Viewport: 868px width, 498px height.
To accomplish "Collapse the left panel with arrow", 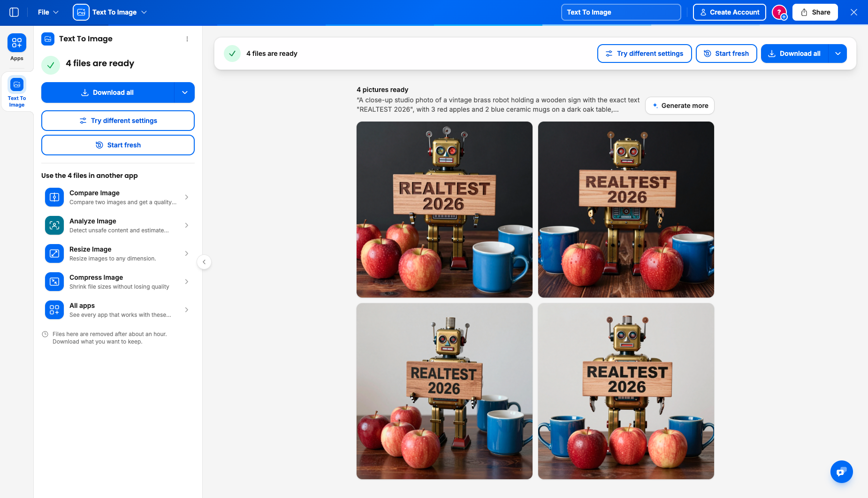I will [x=204, y=262].
